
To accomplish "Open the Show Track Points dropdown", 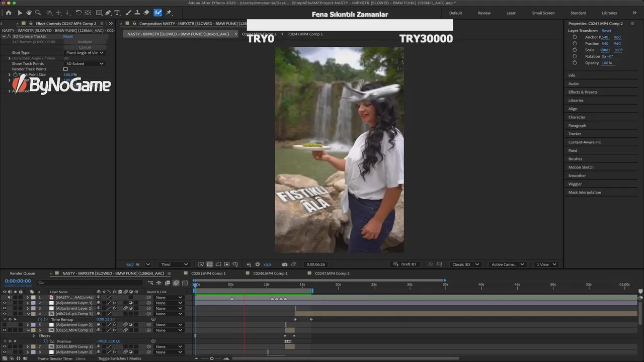I will pos(85,64).
